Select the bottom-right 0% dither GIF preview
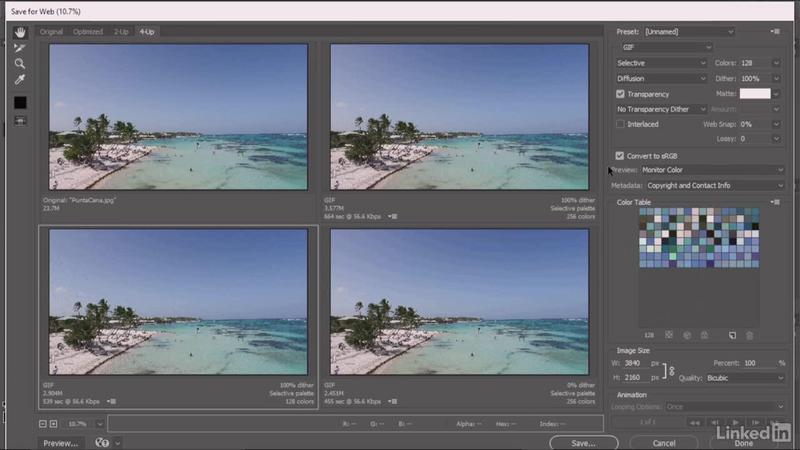 click(x=460, y=302)
